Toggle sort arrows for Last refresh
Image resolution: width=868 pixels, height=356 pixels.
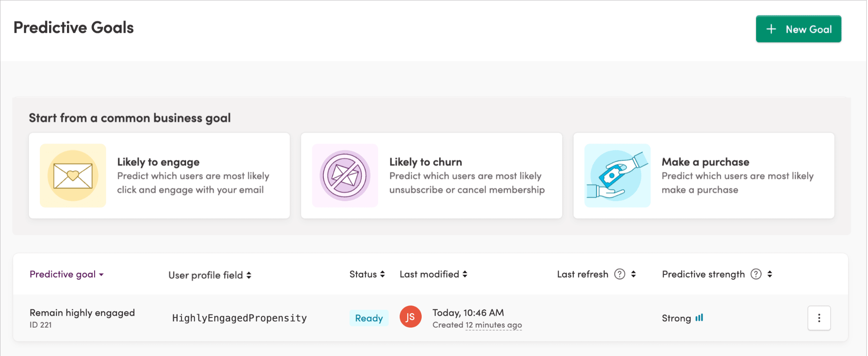click(633, 274)
